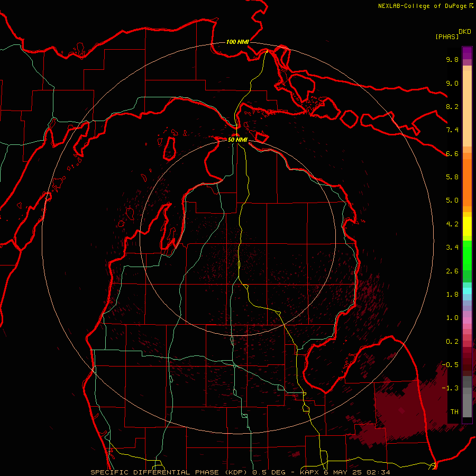Screen dimensions: 476x476
Task: Click the 1.0 label on the color scale
Action: point(452,318)
